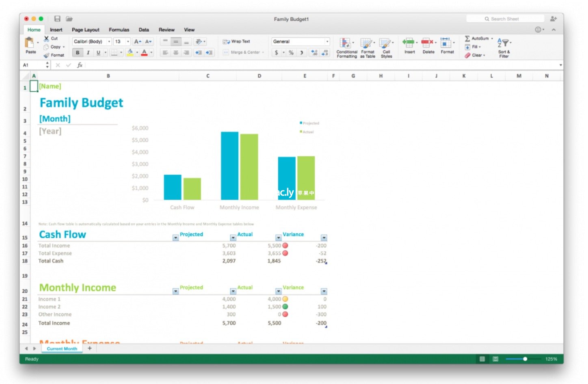Increase font size with the larger A icon
This screenshot has width=588, height=384.
[x=138, y=41]
